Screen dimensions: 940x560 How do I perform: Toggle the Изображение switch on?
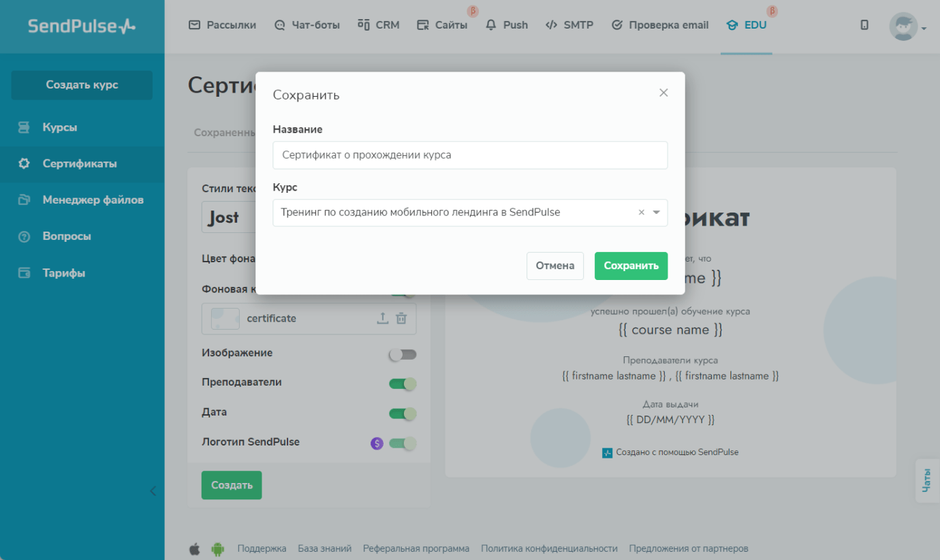402,354
